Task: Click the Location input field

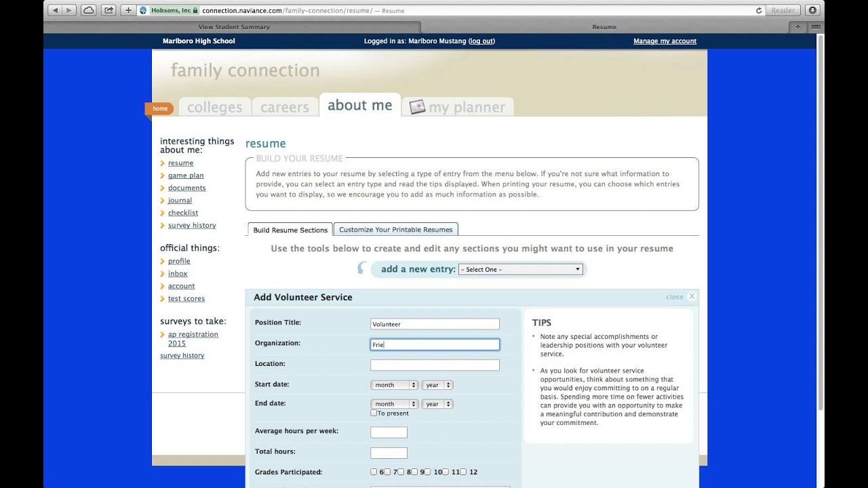Action: (435, 365)
